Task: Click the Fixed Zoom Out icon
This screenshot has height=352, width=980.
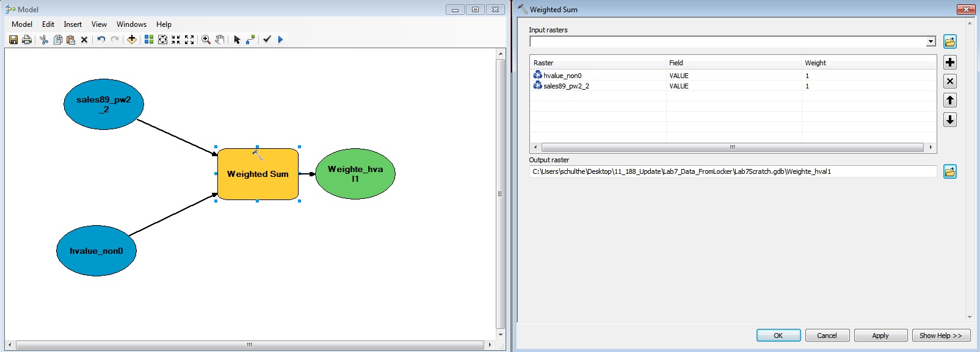Action: click(x=189, y=40)
